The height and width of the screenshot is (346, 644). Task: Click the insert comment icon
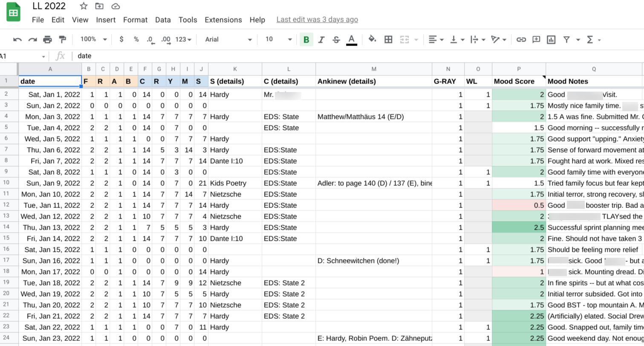pyautogui.click(x=536, y=40)
